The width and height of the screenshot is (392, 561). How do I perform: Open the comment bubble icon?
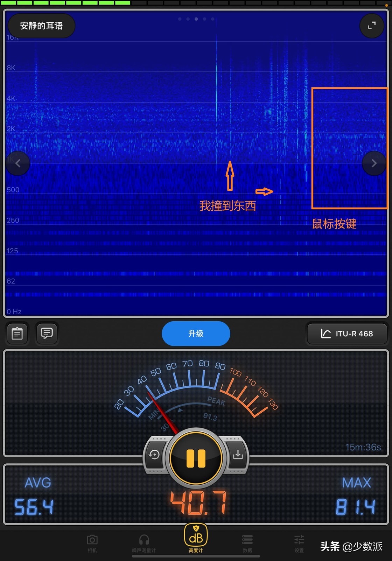47,333
